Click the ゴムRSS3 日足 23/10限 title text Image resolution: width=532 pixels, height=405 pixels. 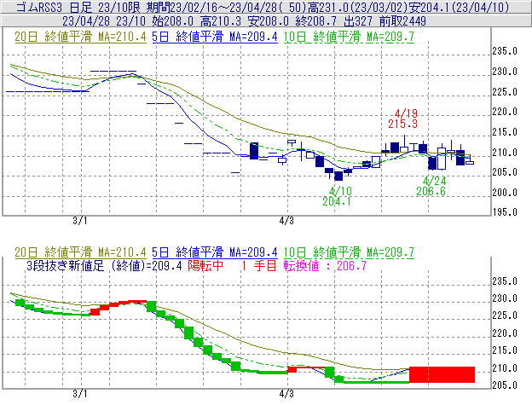[x=79, y=7]
